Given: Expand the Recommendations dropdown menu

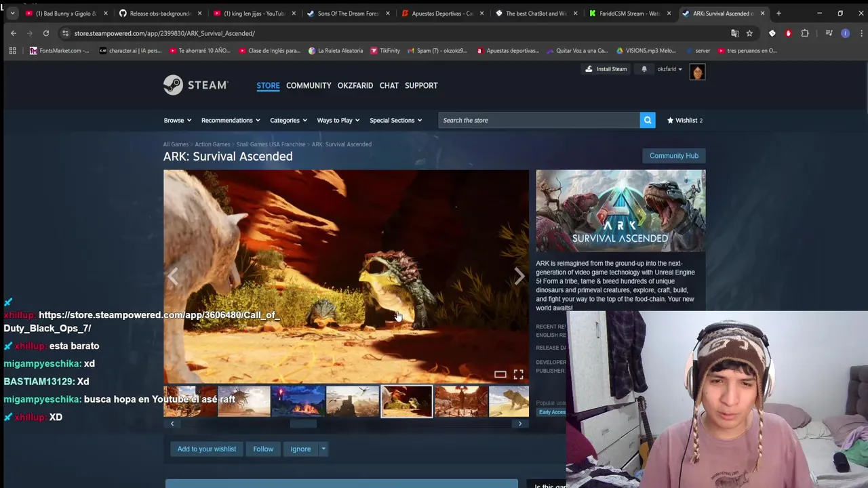Looking at the screenshot, I should (231, 120).
